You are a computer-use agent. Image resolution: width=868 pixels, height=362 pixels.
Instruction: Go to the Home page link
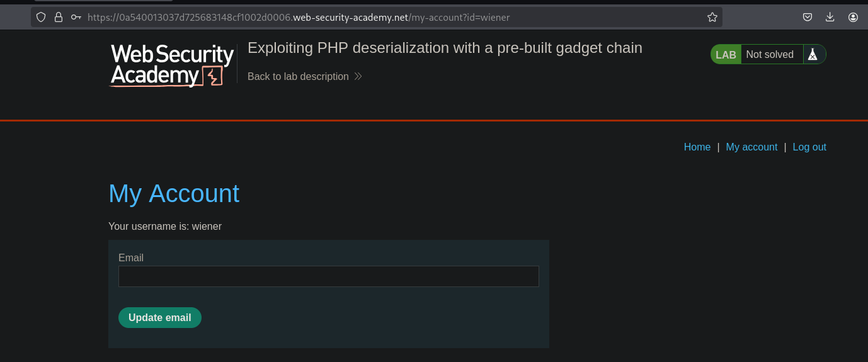697,147
